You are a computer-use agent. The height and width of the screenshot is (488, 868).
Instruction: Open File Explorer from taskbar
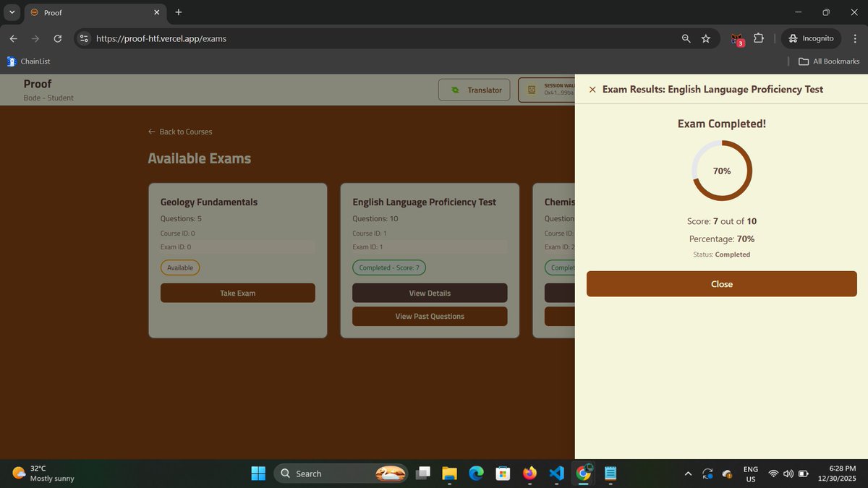click(x=450, y=474)
